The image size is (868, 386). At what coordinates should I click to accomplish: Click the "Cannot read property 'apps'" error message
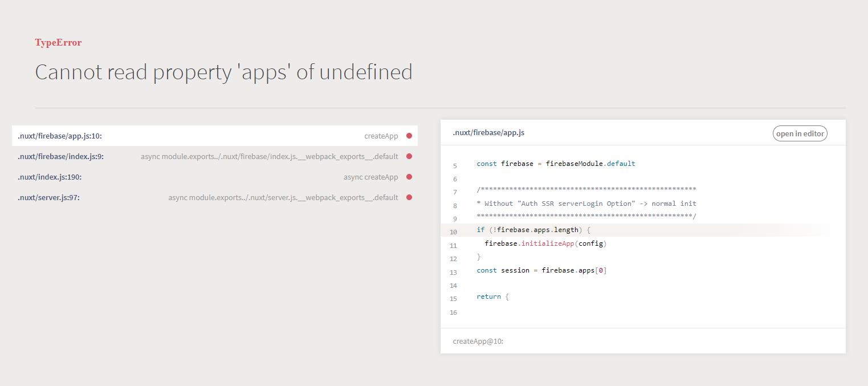[x=223, y=72]
